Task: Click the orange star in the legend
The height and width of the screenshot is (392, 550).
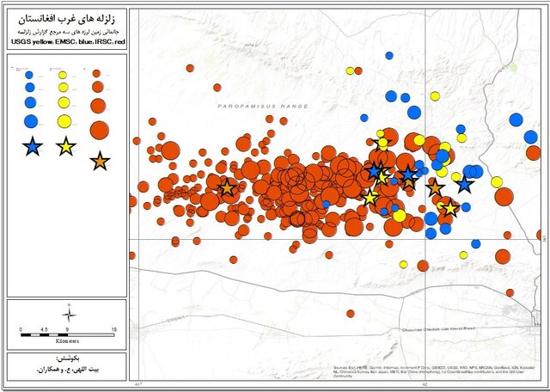Action: point(100,160)
